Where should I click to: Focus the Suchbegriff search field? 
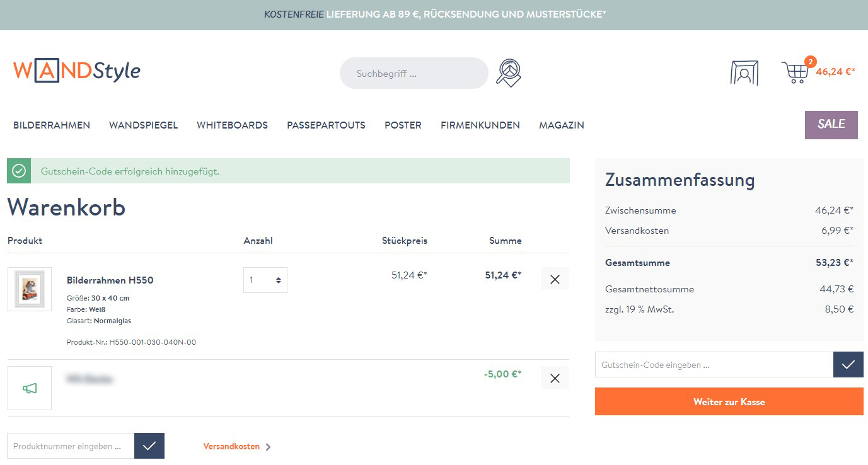coord(414,74)
